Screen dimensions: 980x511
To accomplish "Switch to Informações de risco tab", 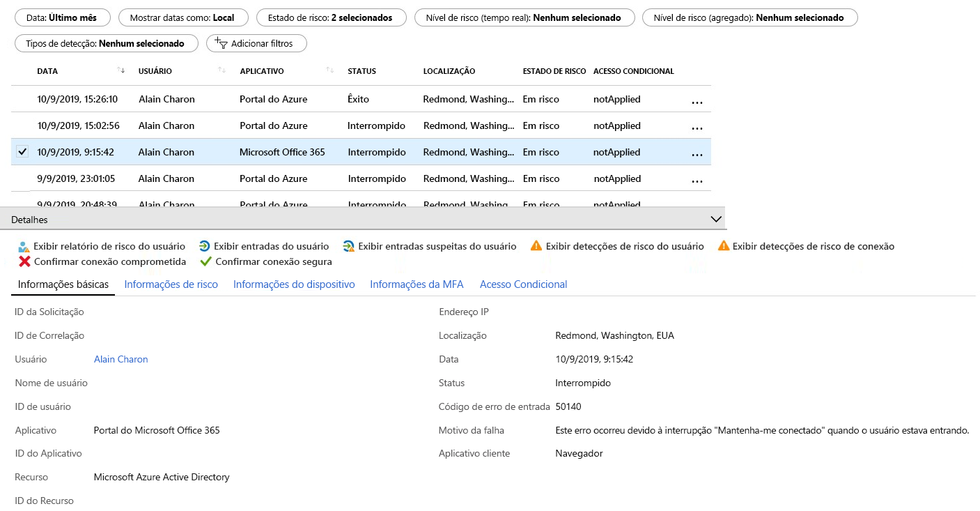I will coord(171,284).
